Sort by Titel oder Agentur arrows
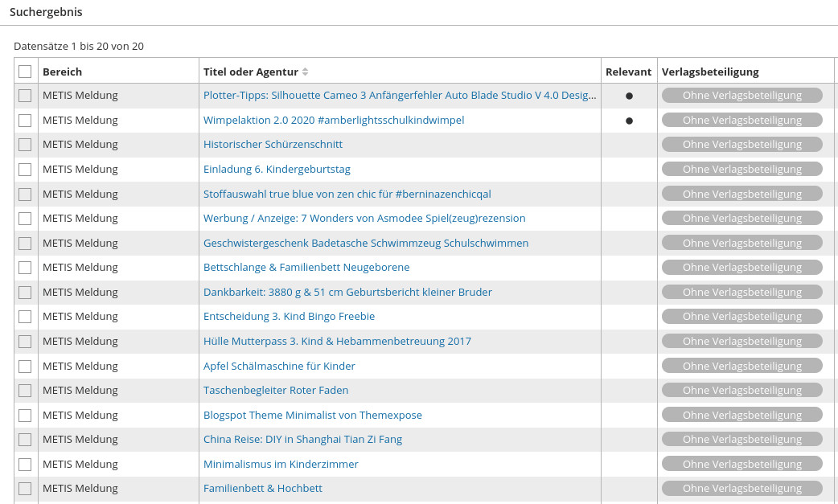The image size is (838, 504). point(305,72)
